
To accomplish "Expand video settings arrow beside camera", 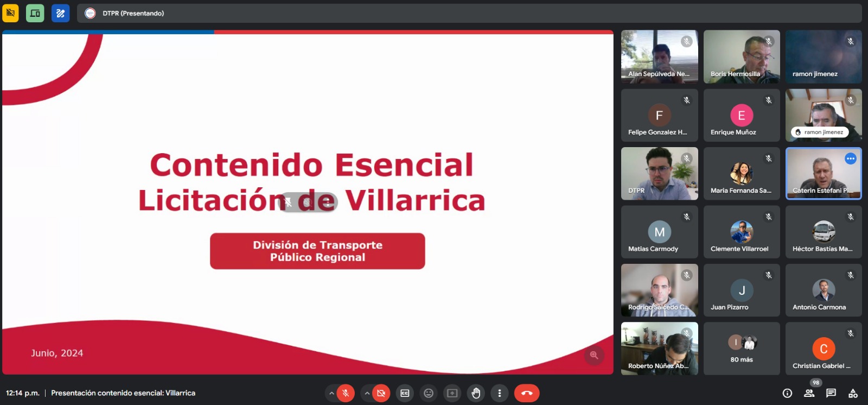I will point(367,393).
